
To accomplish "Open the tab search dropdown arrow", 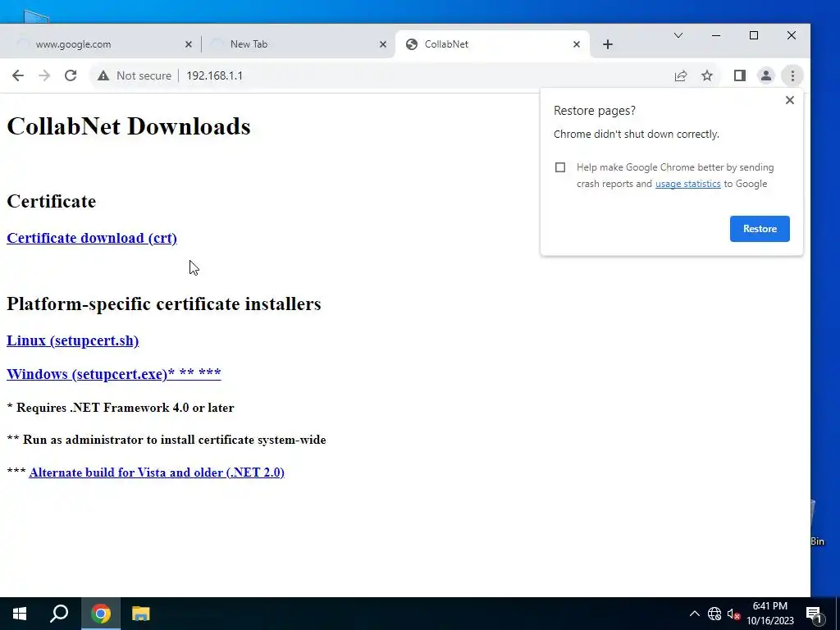I will pos(678,35).
